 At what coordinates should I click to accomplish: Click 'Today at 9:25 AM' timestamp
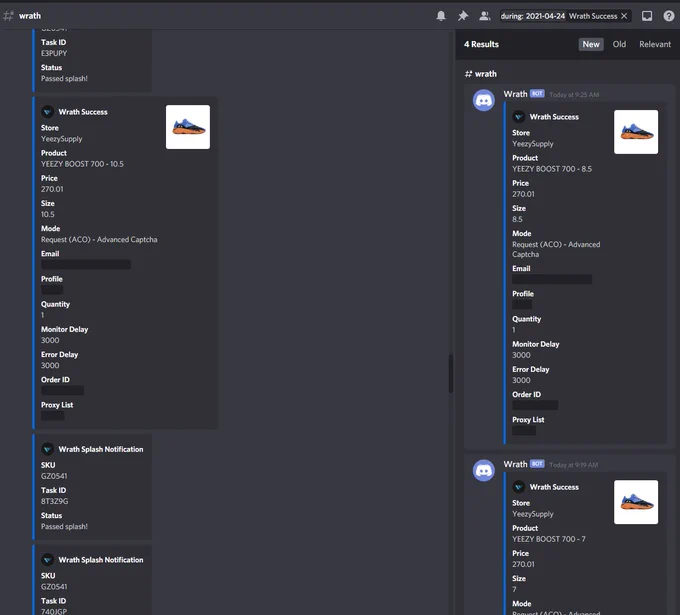(x=574, y=95)
